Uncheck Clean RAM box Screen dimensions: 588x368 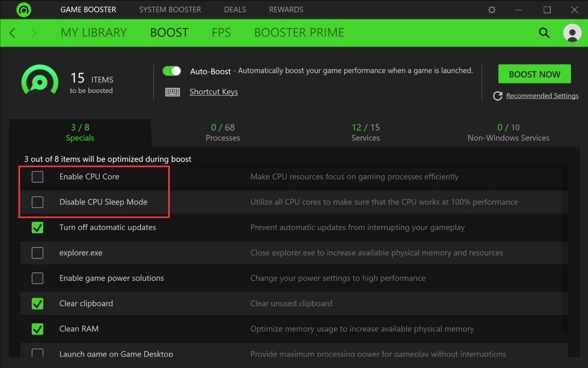[x=37, y=328]
